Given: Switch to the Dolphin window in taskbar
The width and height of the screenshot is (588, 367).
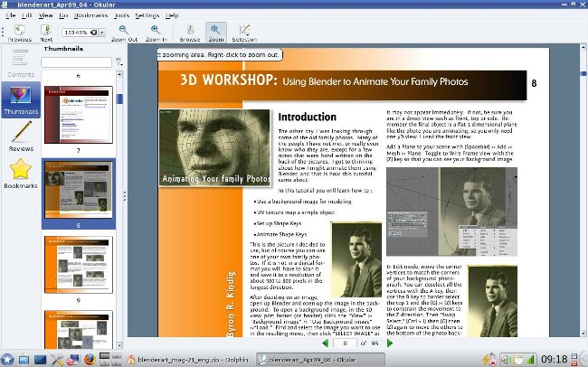Looking at the screenshot, I should tap(190, 360).
